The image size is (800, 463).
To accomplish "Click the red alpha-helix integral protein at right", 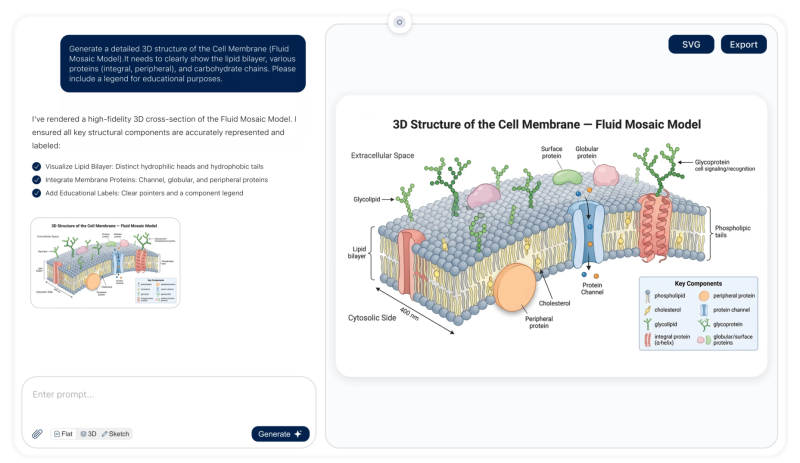I will point(655,227).
